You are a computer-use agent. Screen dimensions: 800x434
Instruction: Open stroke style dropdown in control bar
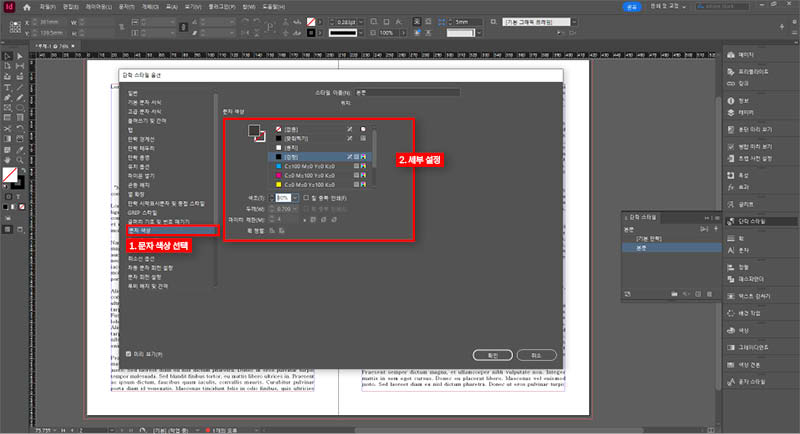coord(361,33)
